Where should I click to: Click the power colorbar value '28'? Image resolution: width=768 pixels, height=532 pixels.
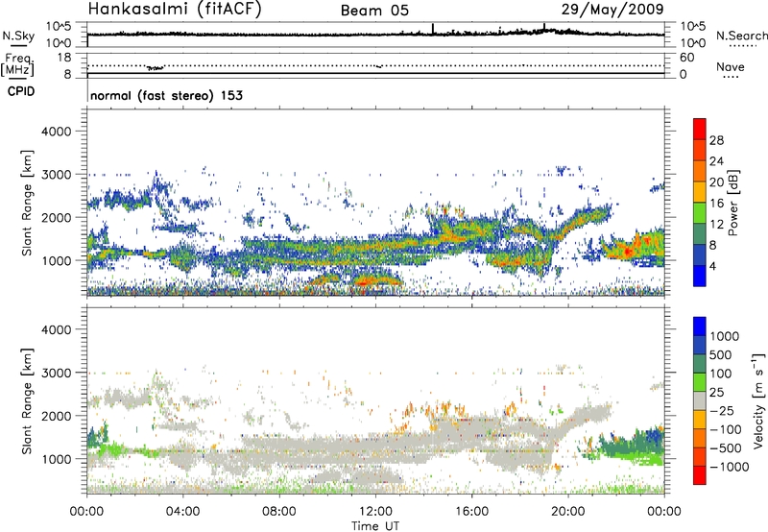click(716, 140)
